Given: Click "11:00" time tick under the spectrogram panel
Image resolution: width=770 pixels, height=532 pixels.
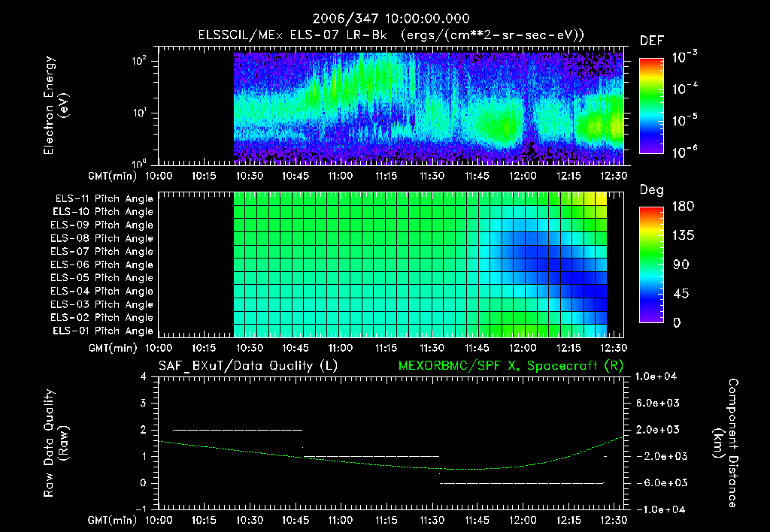Looking at the screenshot, I should [x=341, y=176].
